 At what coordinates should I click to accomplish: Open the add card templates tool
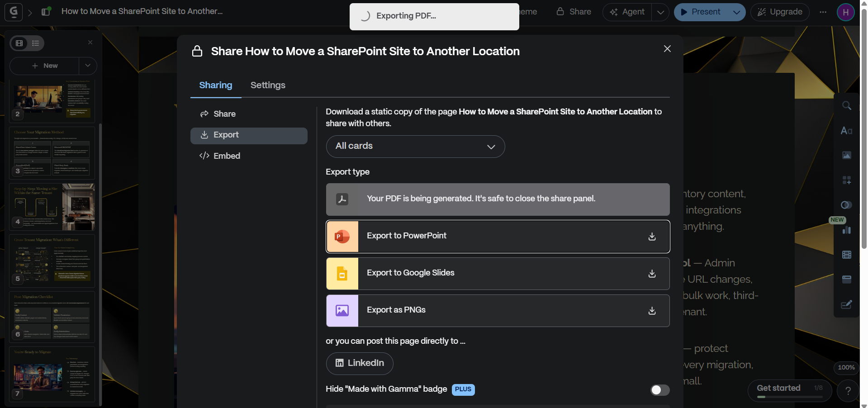(847, 180)
